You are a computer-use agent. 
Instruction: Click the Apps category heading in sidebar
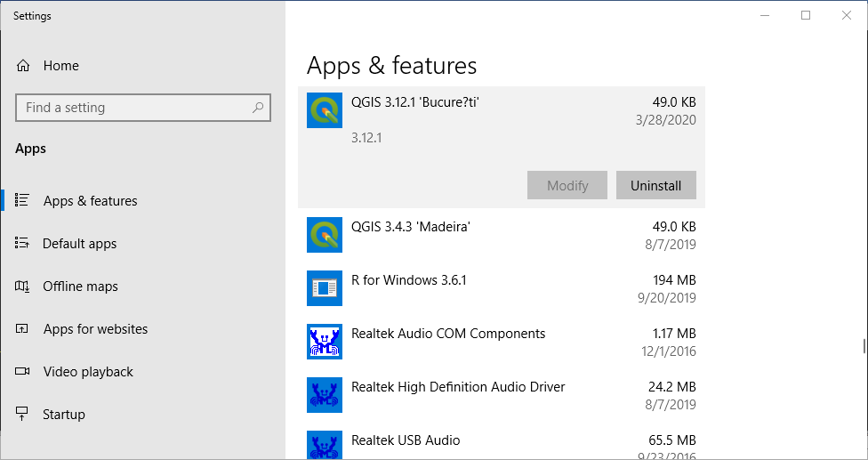point(30,149)
